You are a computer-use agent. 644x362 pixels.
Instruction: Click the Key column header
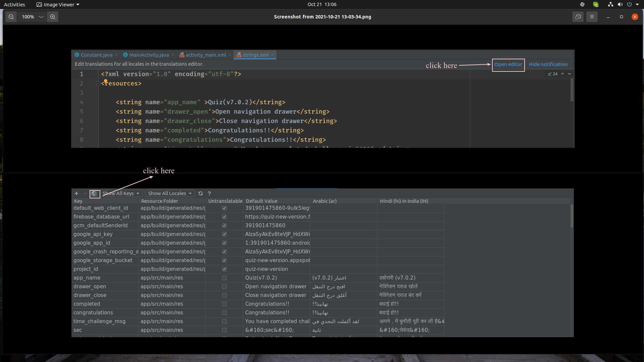(105, 201)
